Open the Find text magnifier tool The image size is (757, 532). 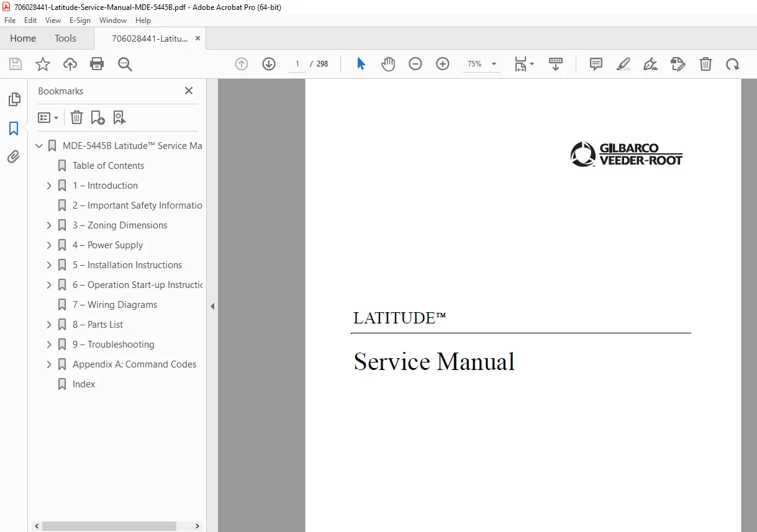(x=125, y=64)
